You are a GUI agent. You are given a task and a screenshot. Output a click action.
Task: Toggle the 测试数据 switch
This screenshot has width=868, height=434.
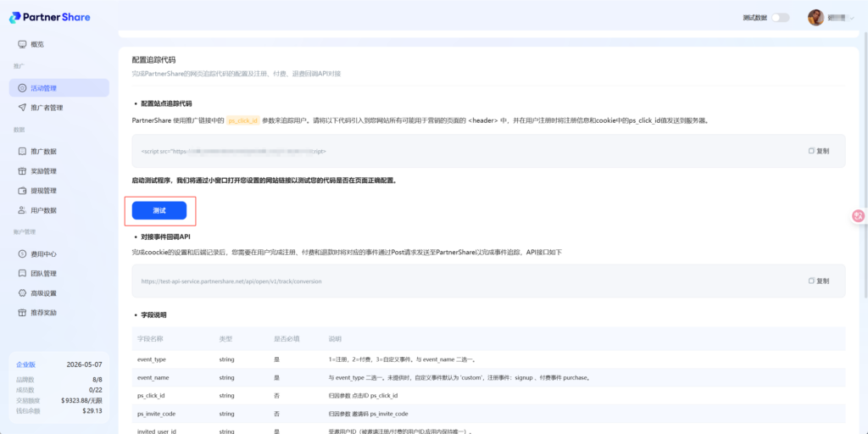coord(780,18)
